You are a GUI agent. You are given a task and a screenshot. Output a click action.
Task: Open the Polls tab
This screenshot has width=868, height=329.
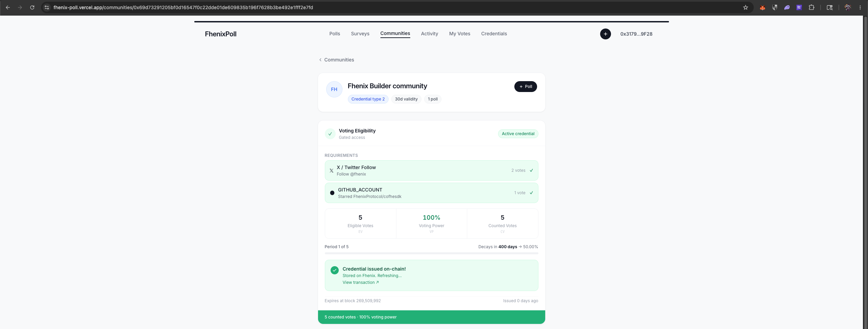[335, 34]
